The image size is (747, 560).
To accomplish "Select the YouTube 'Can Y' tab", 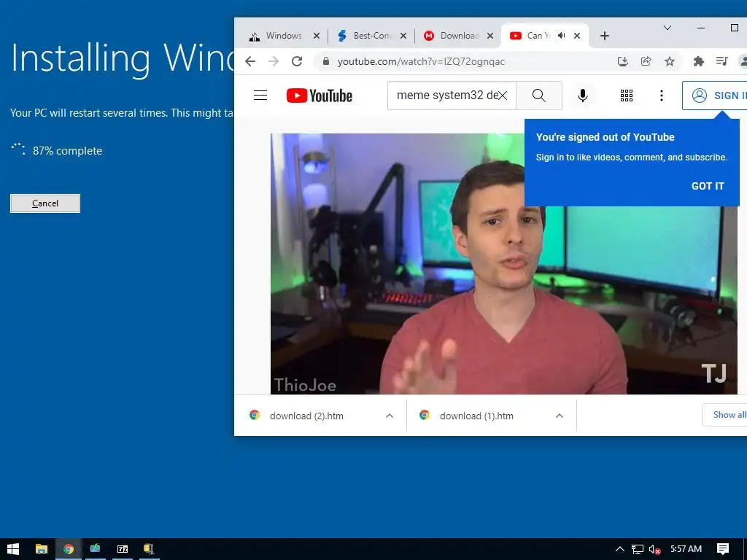I will (538, 36).
